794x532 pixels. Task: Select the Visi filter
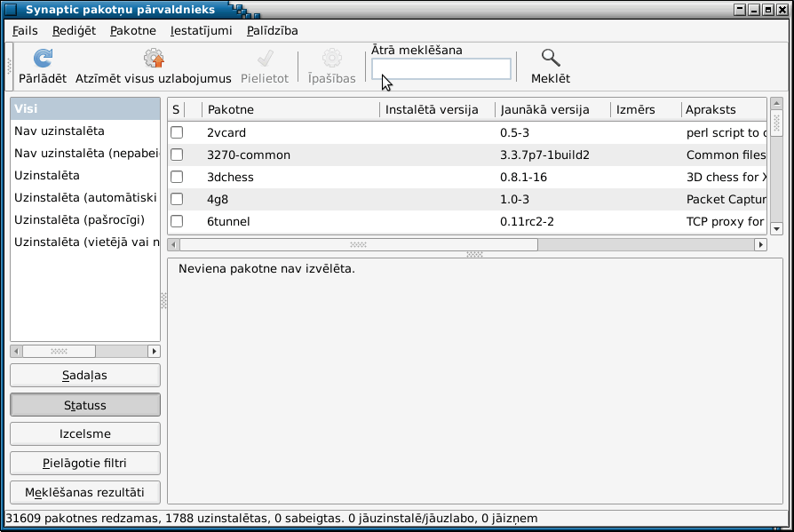click(x=85, y=109)
